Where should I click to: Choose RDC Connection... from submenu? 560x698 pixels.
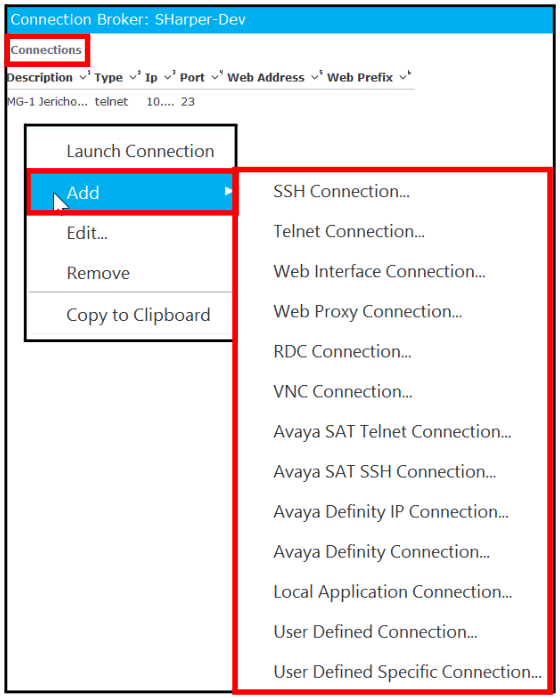pyautogui.click(x=342, y=352)
